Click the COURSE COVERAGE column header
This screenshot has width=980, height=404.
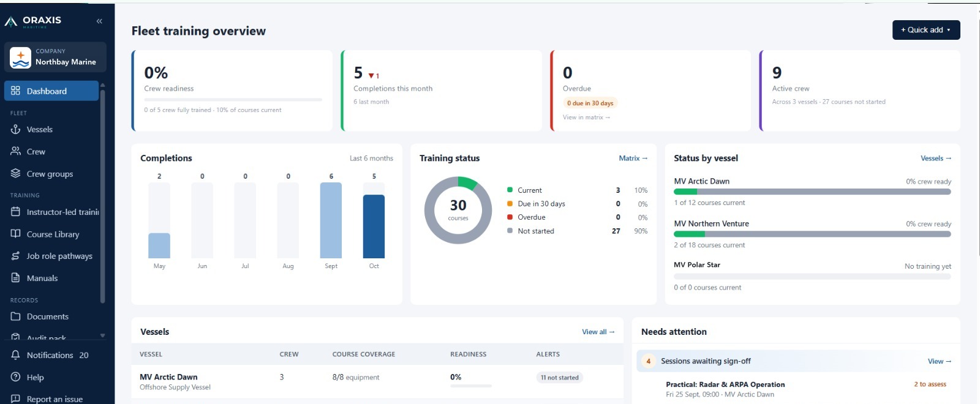(364, 354)
